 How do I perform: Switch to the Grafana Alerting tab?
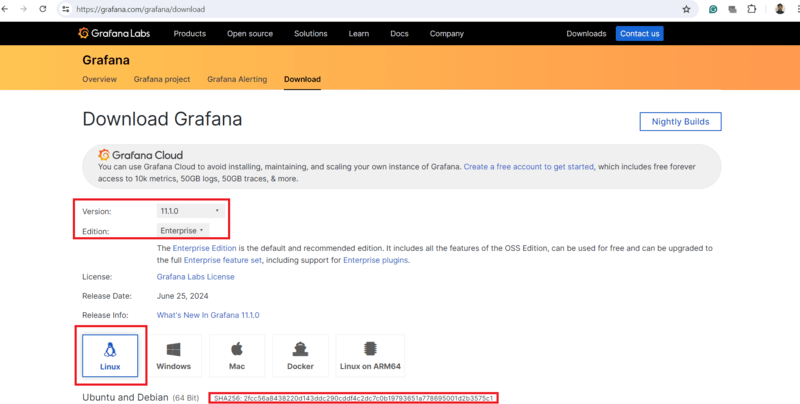[237, 79]
